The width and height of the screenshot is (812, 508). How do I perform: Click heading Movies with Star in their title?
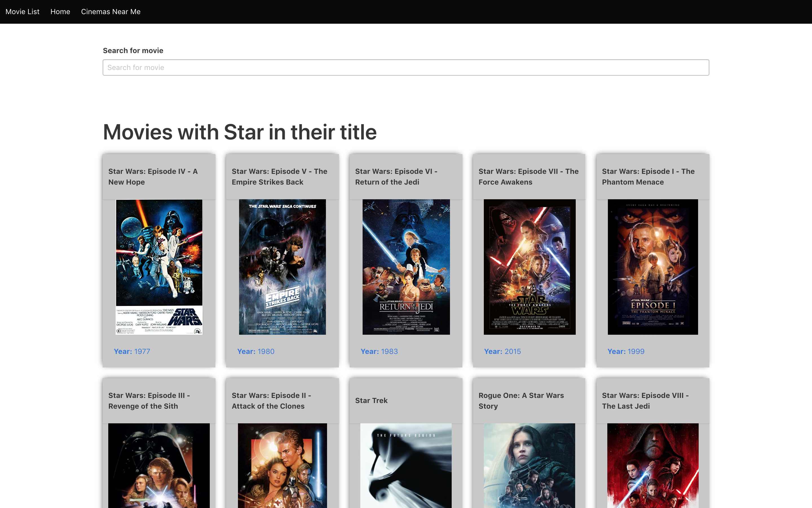point(240,132)
